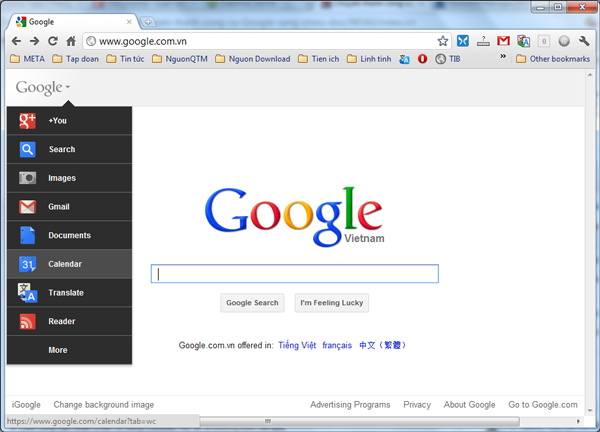Viewport: 600px width, 432px height.
Task: Reload the page with the refresh icon
Action: 53,41
